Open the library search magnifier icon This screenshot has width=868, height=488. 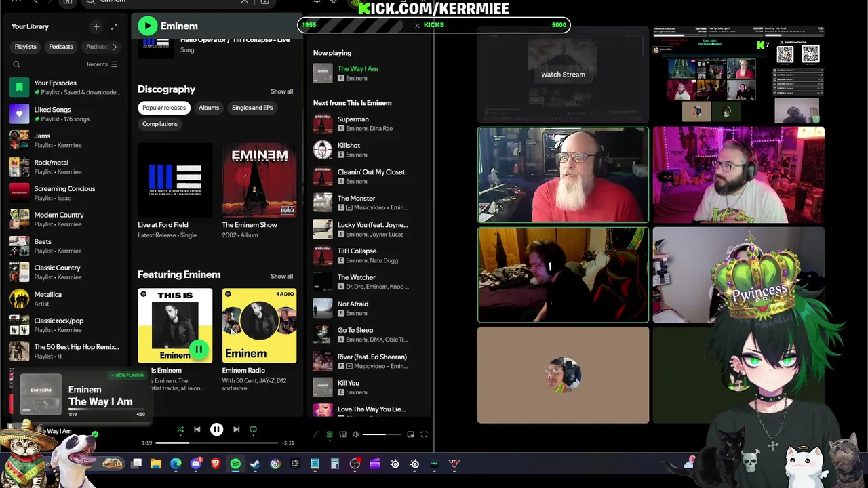tap(16, 64)
